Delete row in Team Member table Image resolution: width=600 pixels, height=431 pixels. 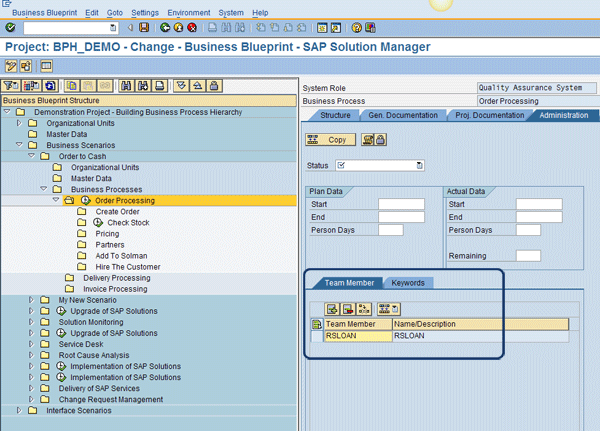(x=348, y=309)
